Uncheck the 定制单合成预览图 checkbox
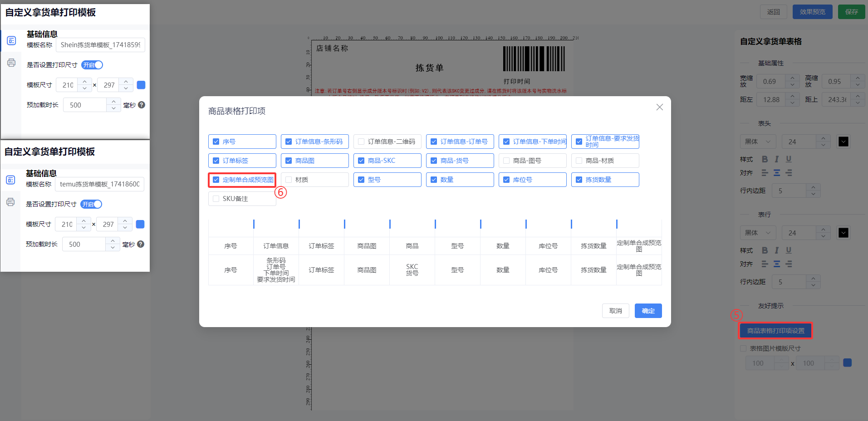Screen dimensions: 868x421 tap(216, 180)
